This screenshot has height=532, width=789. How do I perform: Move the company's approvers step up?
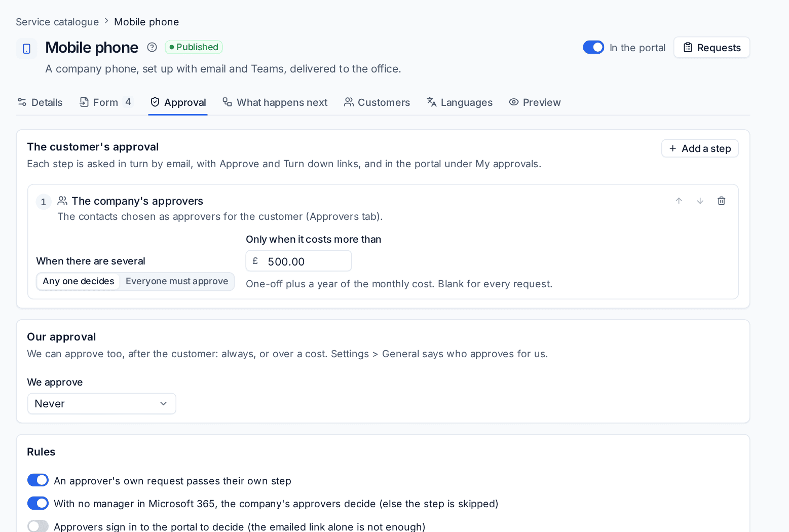click(x=679, y=201)
